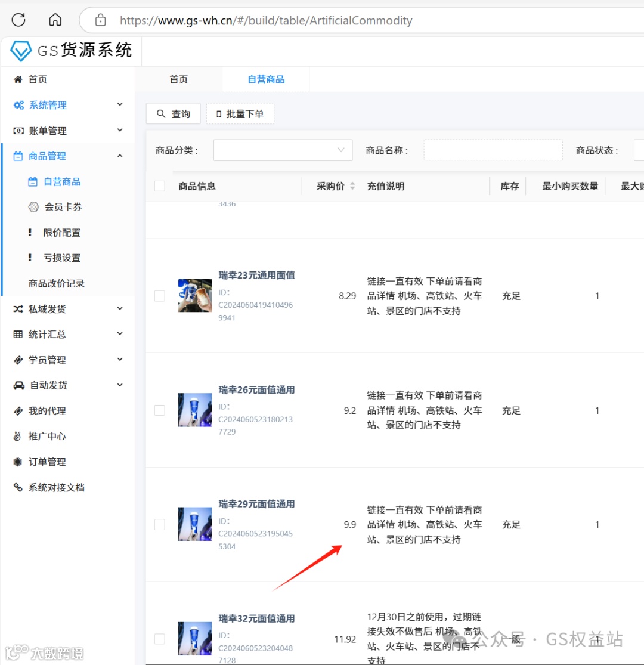The height and width of the screenshot is (665, 644).
Task: Open product link 瑞幸29元面值通用
Action: [256, 504]
